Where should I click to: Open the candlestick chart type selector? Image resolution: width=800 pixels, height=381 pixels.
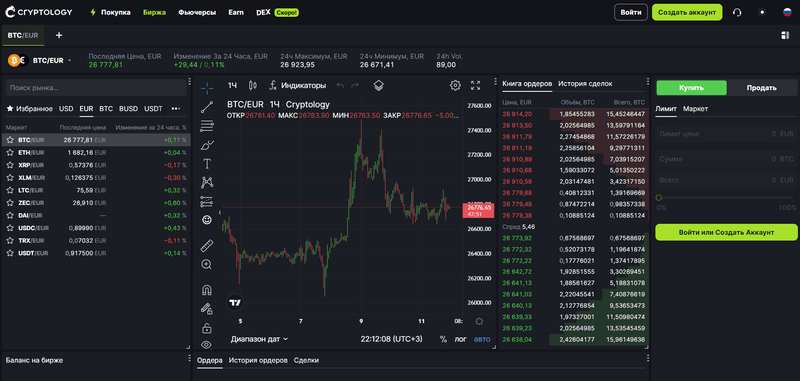click(252, 85)
